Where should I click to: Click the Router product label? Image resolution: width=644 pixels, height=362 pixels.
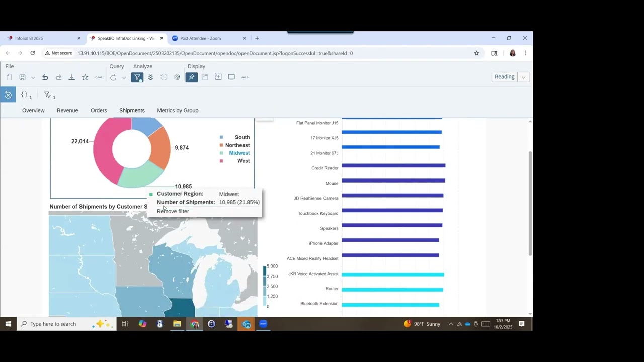[332, 289]
